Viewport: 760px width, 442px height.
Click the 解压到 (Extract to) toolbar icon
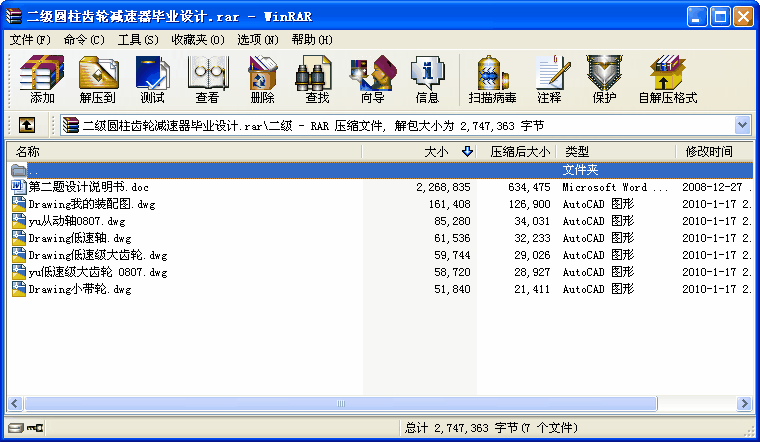click(97, 79)
